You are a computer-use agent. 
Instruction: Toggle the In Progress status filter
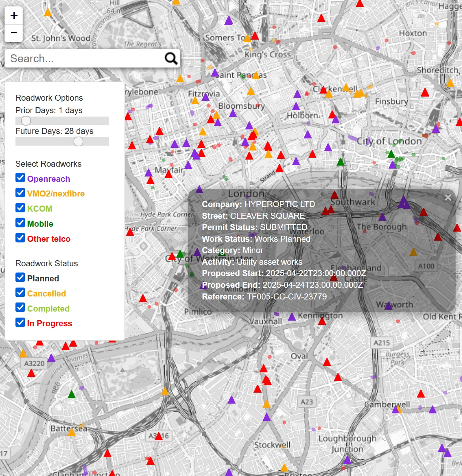pos(20,322)
